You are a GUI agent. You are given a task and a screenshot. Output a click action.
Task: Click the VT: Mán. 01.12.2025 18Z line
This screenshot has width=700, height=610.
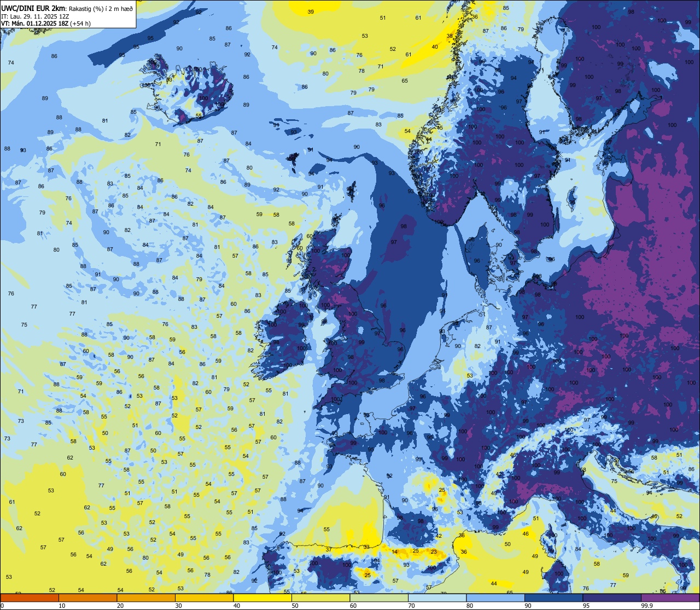45,24
